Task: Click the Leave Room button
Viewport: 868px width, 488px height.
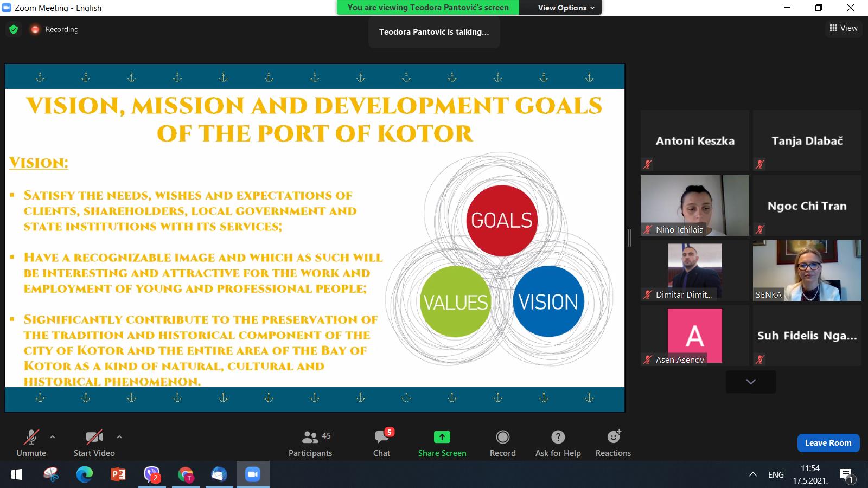Action: coord(828,443)
